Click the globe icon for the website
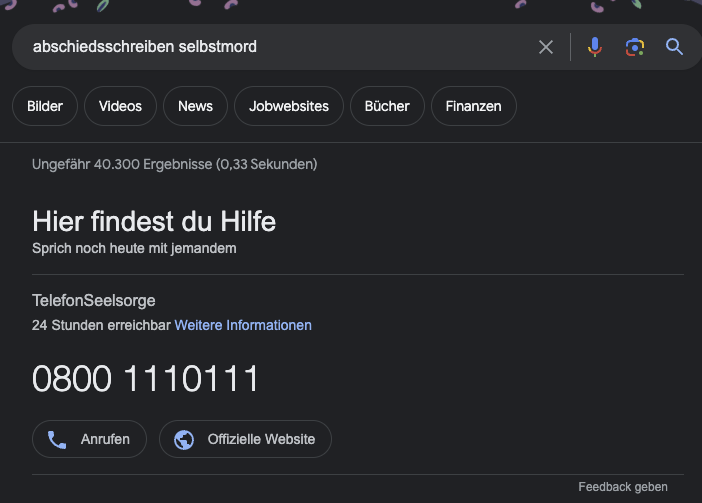Image resolution: width=702 pixels, height=503 pixels. click(x=184, y=439)
